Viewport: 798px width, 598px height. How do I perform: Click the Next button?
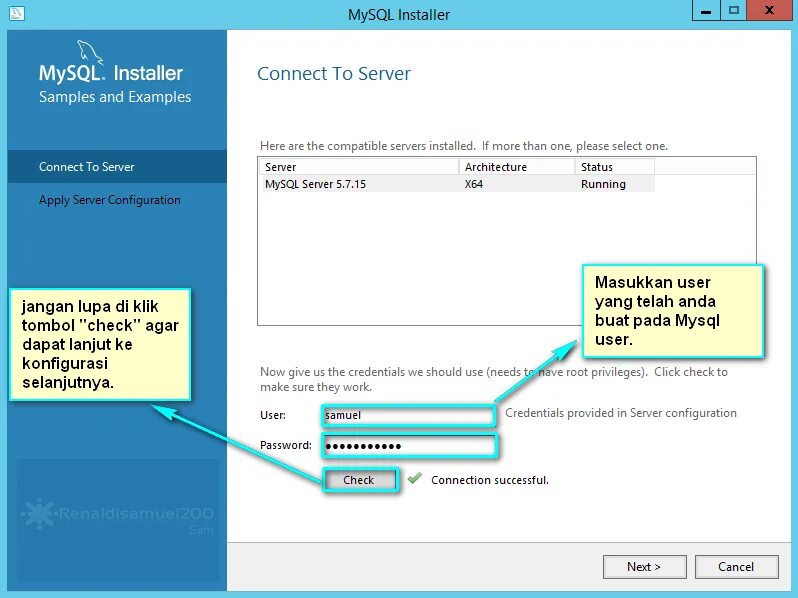pyautogui.click(x=644, y=566)
